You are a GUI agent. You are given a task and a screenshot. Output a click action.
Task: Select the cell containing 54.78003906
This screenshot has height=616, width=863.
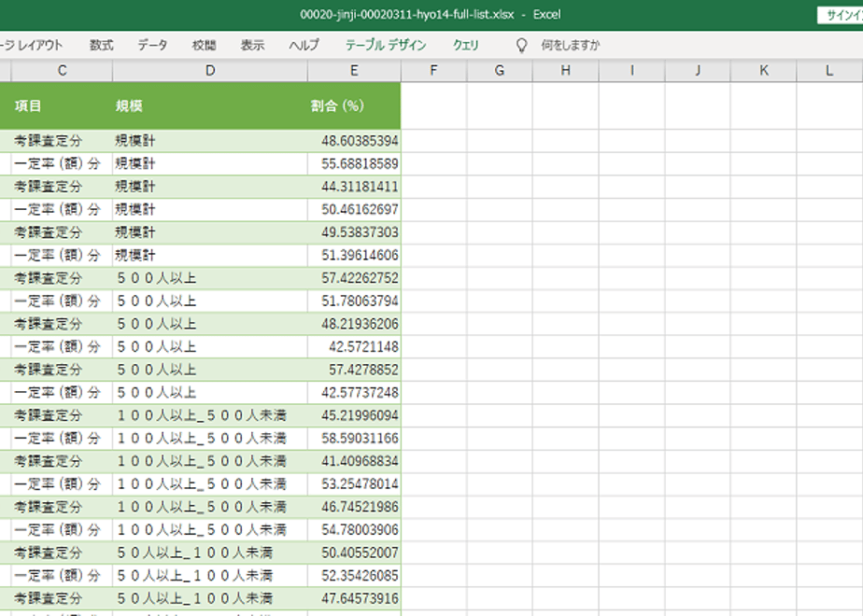click(x=354, y=529)
